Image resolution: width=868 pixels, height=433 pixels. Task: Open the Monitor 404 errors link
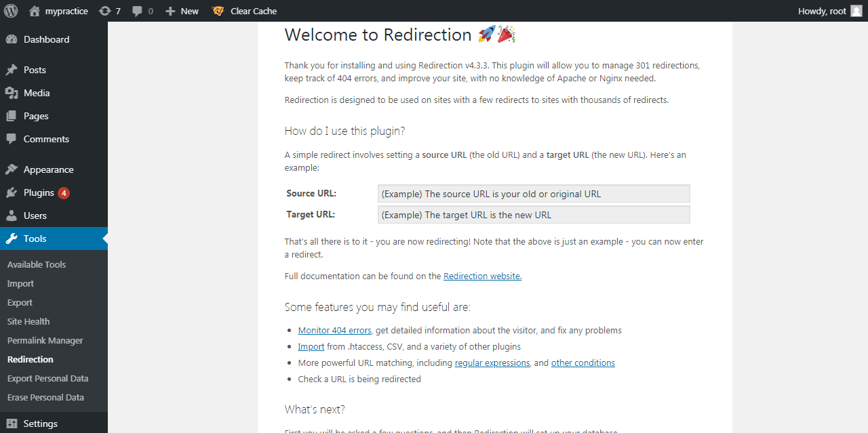[334, 330]
